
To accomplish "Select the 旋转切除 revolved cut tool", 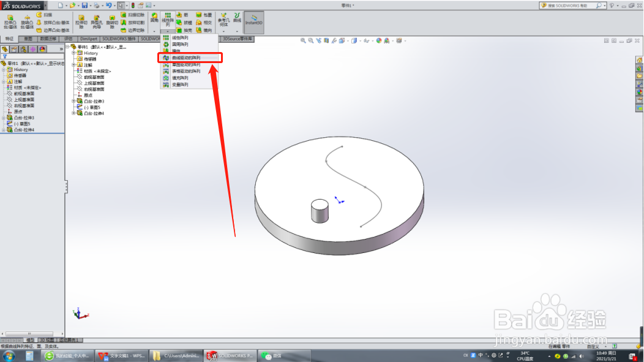I will coord(111,22).
